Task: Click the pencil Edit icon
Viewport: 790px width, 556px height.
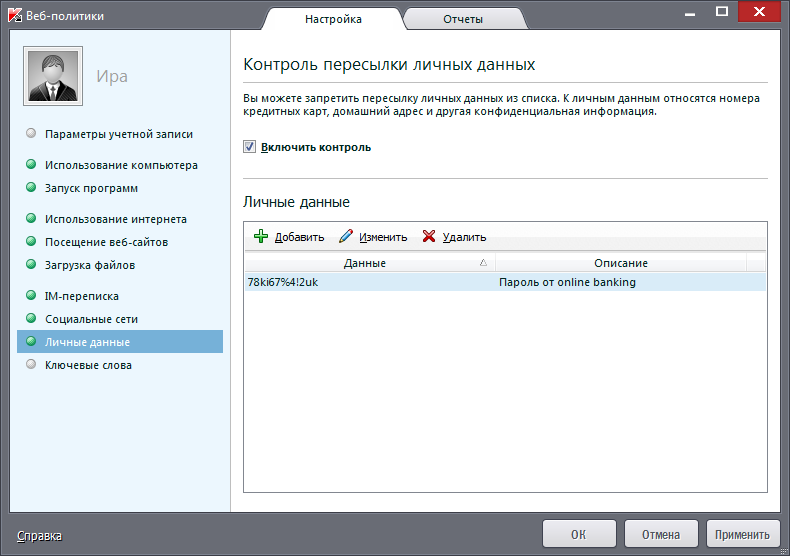Action: click(x=346, y=237)
